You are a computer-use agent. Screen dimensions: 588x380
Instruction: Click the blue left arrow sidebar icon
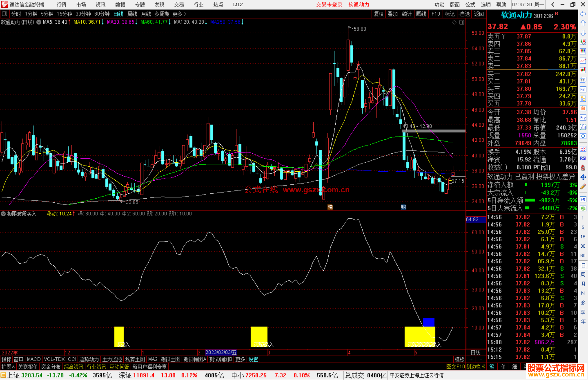(583, 14)
